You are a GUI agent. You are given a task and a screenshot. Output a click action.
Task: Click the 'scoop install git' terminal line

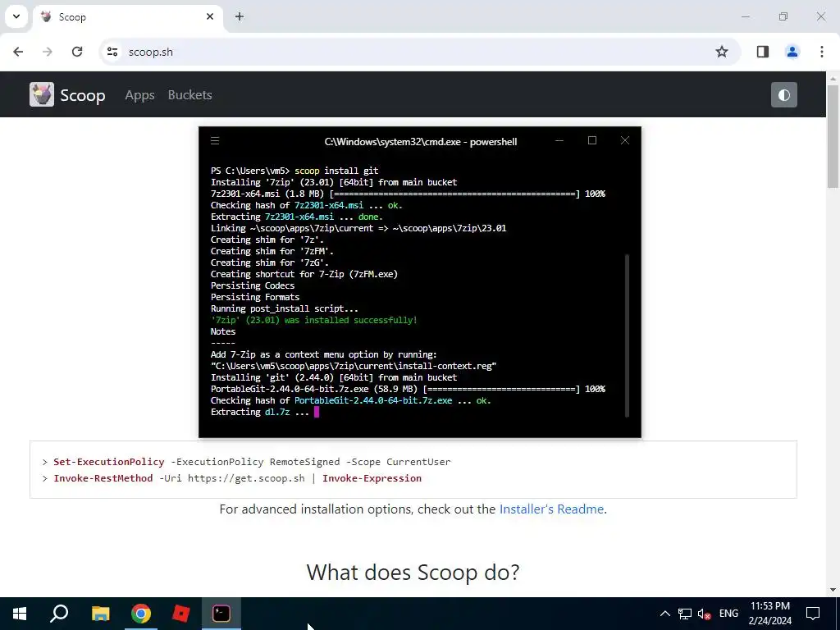pos(294,171)
